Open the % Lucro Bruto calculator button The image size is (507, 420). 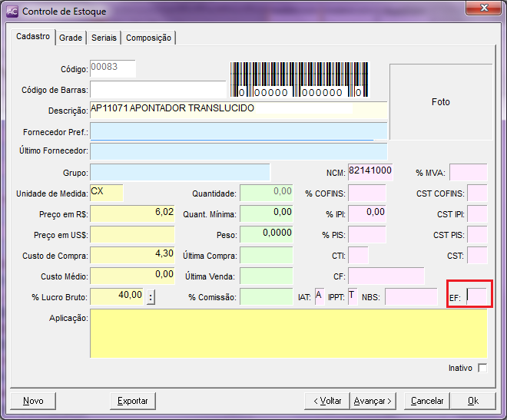coord(151,297)
